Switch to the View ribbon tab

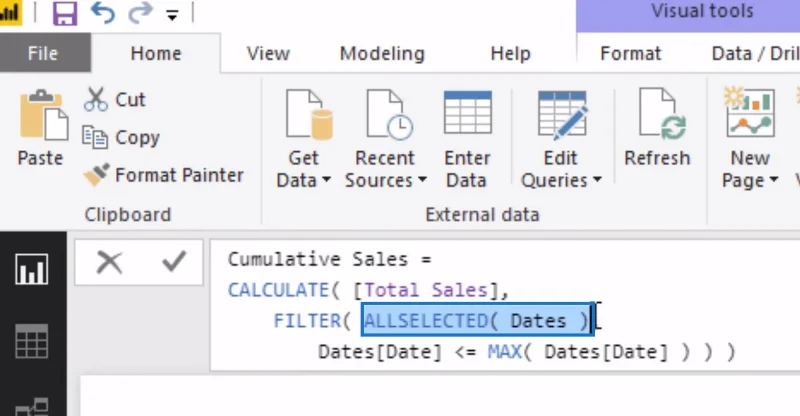point(268,53)
